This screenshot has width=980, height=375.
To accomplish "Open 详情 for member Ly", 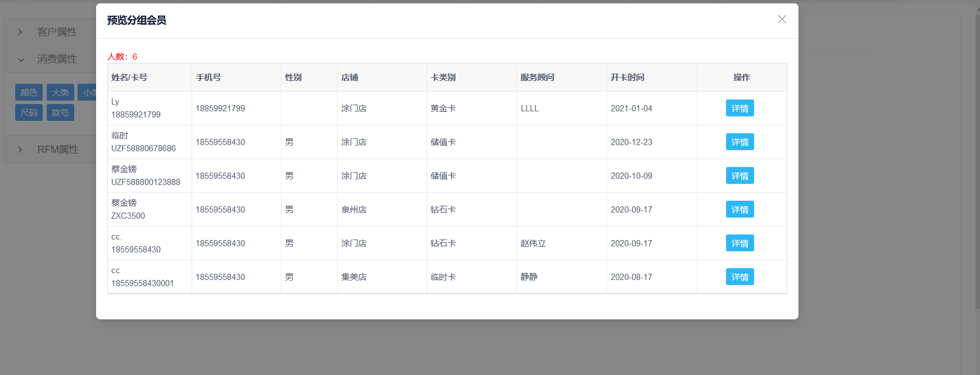I will [739, 109].
